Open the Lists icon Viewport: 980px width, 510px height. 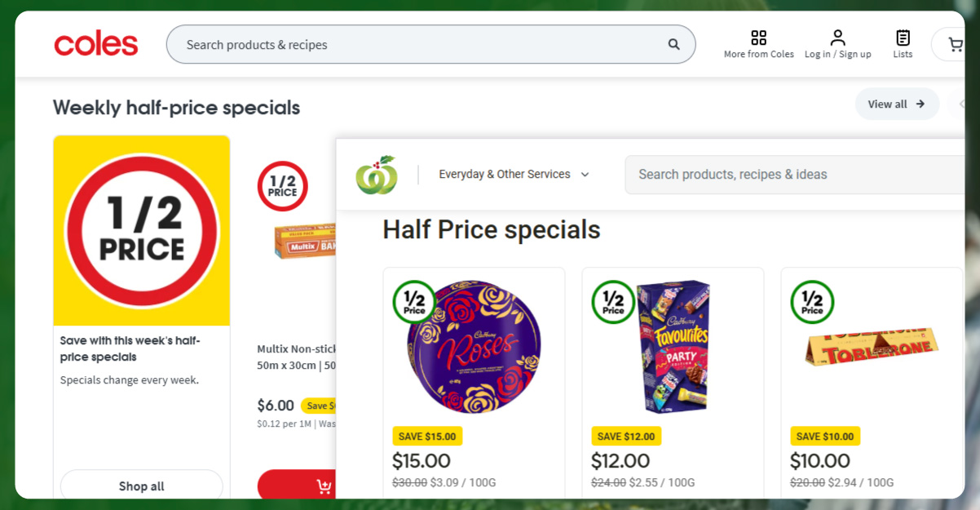[x=903, y=38]
